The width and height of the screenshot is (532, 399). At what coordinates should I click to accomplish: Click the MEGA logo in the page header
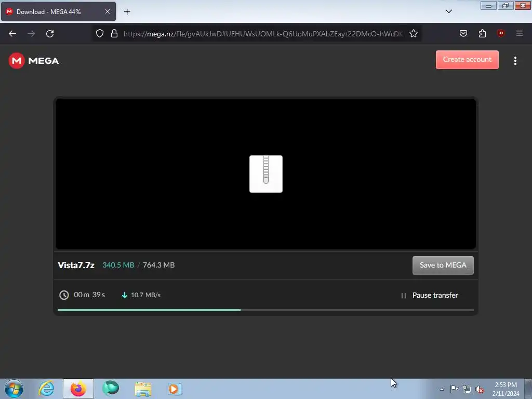tap(34, 61)
